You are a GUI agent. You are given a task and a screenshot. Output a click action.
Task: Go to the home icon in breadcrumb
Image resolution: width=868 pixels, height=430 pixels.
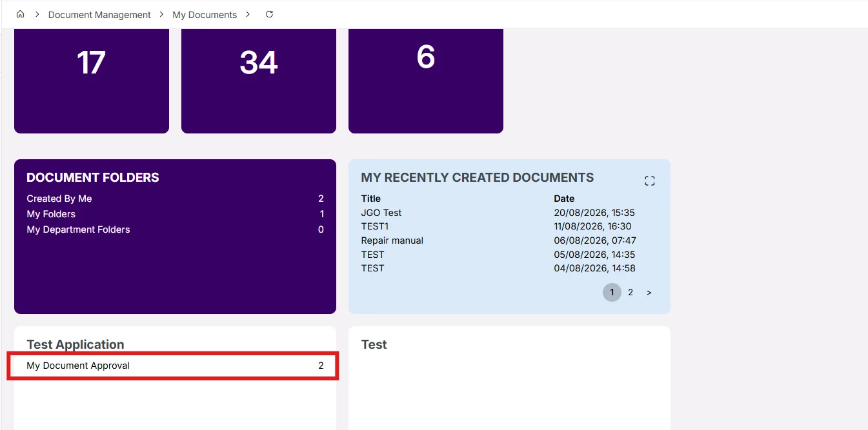click(x=20, y=14)
